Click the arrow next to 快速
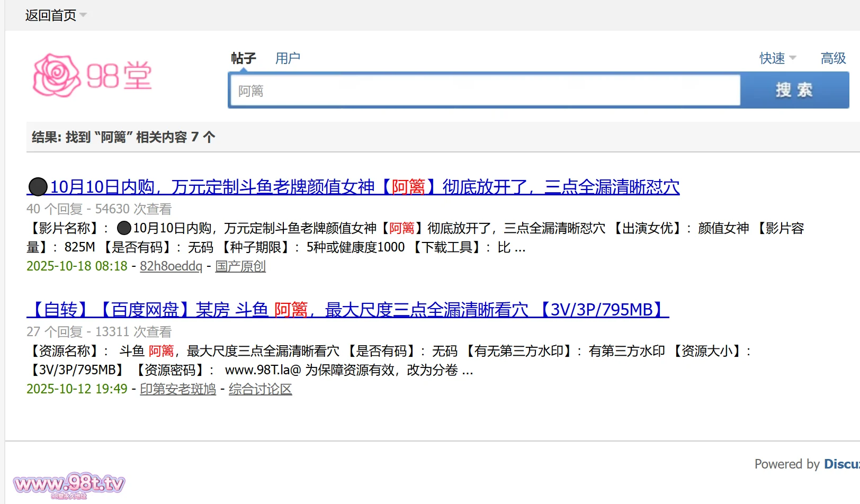 [x=793, y=58]
